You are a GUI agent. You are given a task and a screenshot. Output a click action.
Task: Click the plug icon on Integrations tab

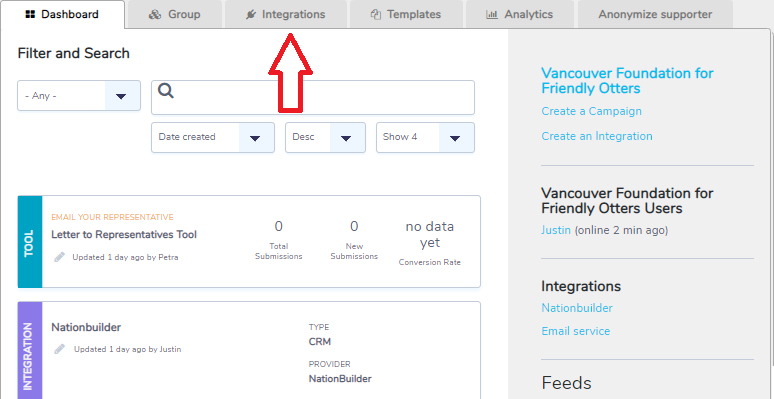pos(251,15)
